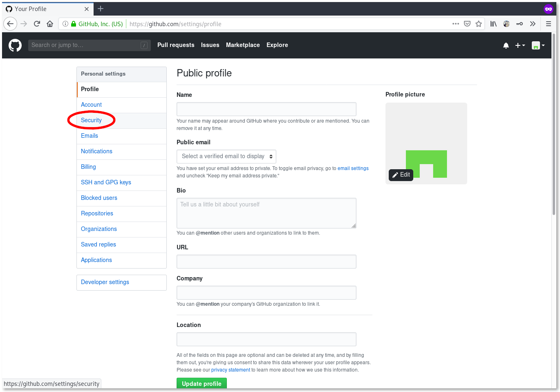Open Marketplace from the header

click(x=243, y=45)
